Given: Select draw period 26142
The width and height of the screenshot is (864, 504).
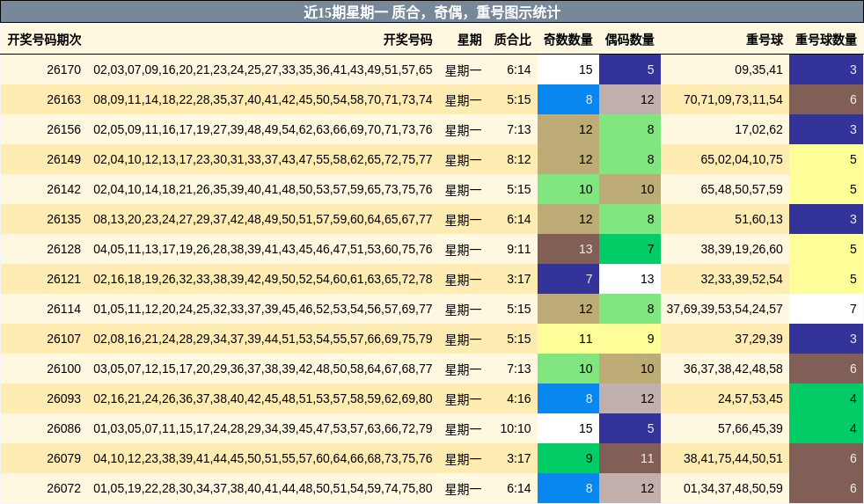Looking at the screenshot, I should tap(64, 189).
